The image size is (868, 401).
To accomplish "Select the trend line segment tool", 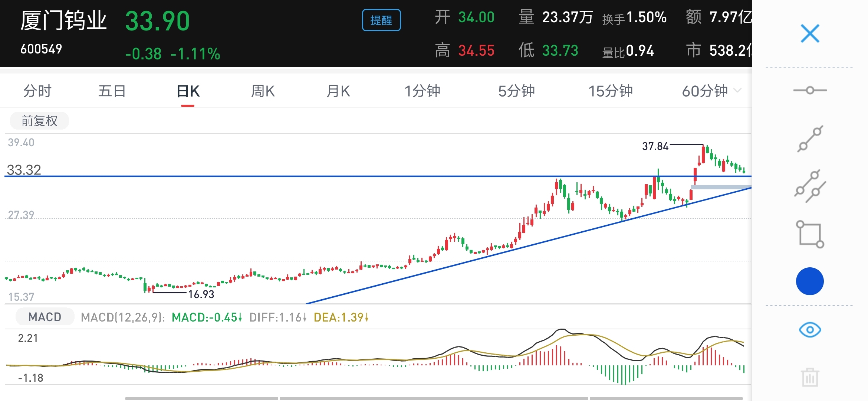I will (x=810, y=138).
